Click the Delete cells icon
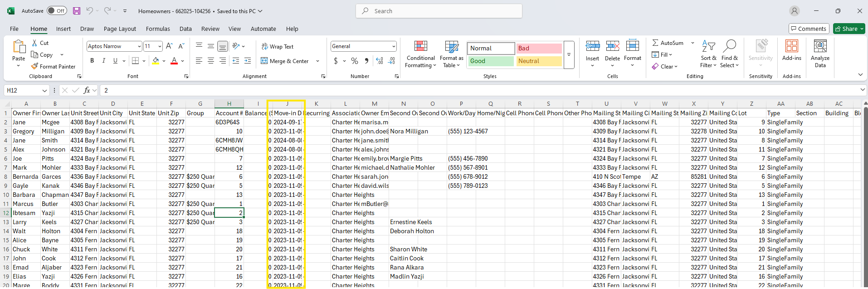The width and height of the screenshot is (868, 289). [612, 46]
